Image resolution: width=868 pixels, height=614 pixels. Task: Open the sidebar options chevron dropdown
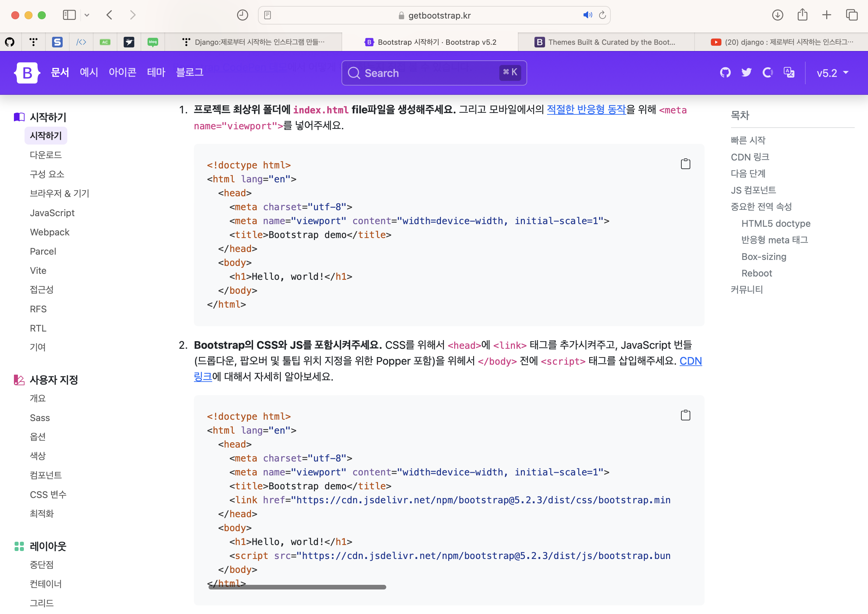point(87,15)
